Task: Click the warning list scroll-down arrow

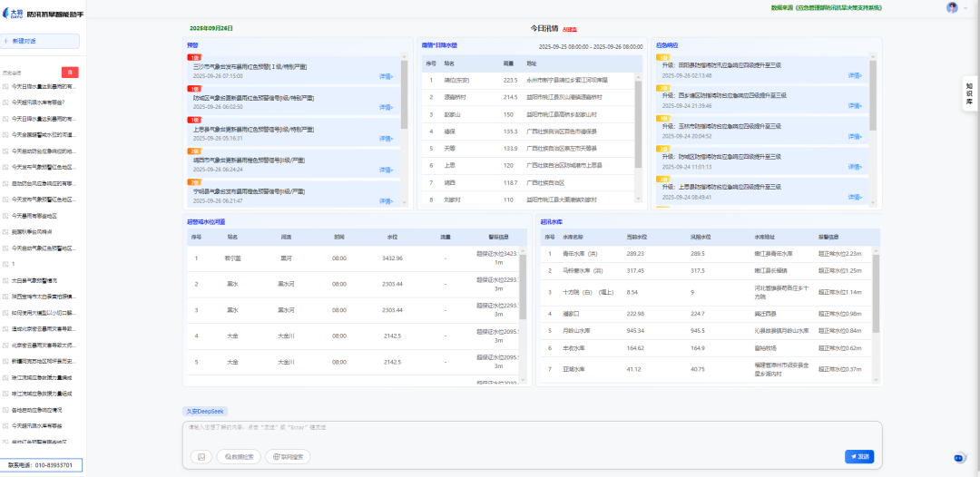Action: tap(405, 203)
